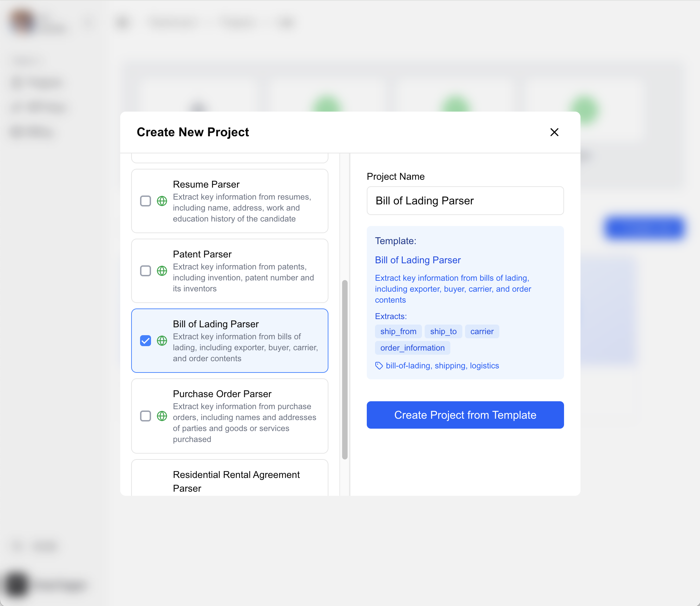Click the globe icon beside Purchase Order Parser
The width and height of the screenshot is (700, 606).
tap(162, 416)
